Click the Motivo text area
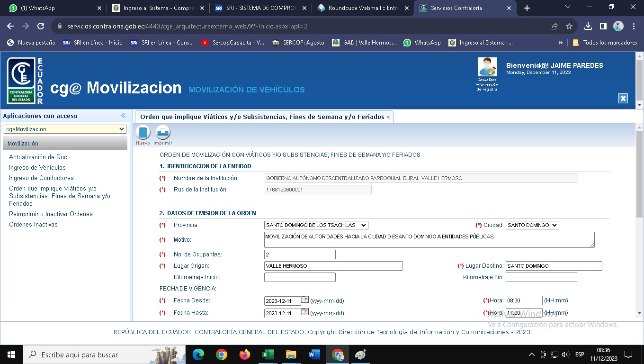This screenshot has height=364, width=644. (x=429, y=240)
